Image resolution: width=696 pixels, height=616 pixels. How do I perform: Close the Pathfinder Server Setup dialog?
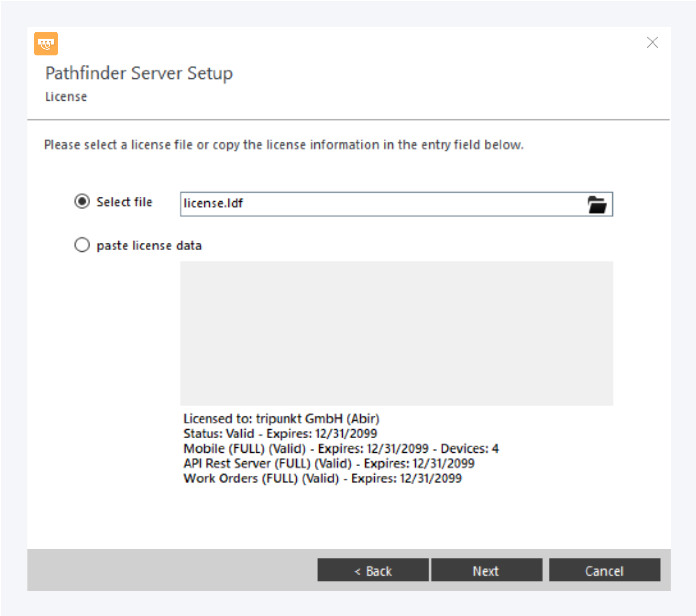[x=652, y=42]
